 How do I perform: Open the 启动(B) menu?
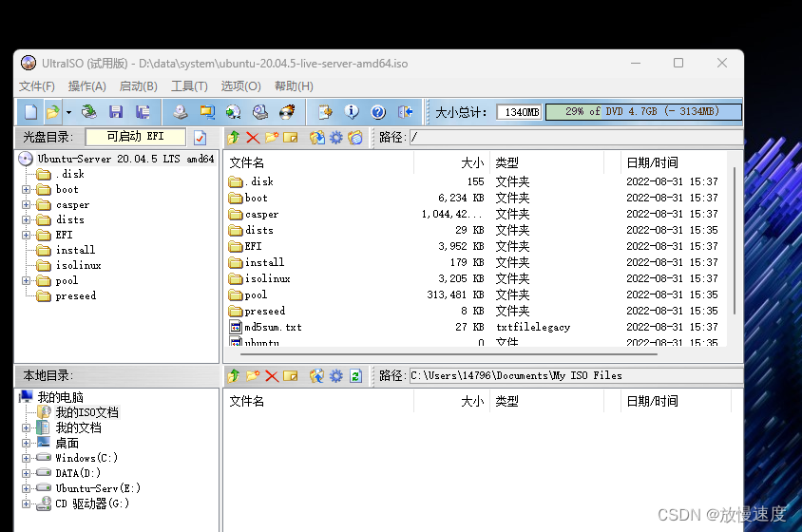[138, 85]
